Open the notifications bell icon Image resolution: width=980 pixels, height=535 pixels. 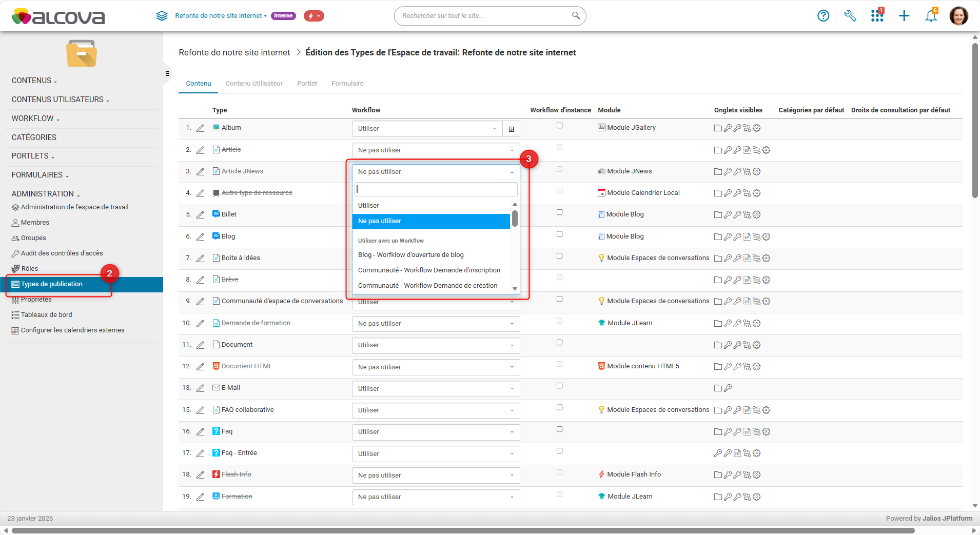click(x=931, y=16)
